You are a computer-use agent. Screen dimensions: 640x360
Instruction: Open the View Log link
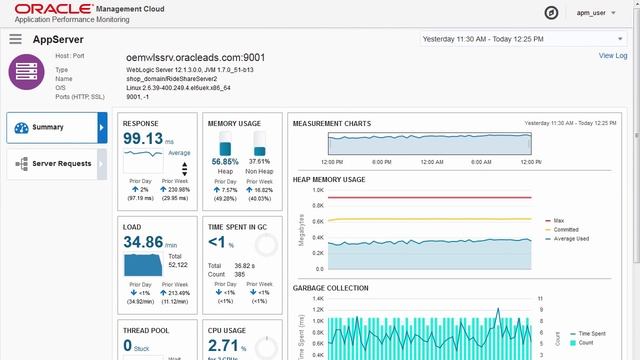coord(613,56)
